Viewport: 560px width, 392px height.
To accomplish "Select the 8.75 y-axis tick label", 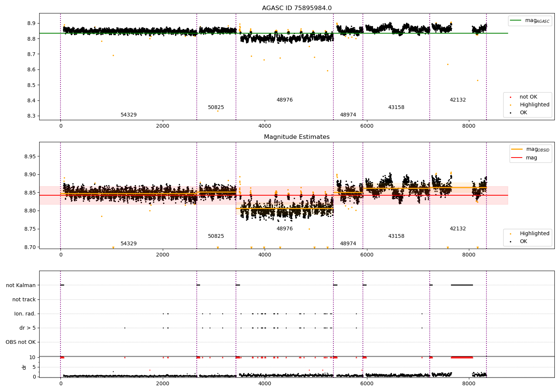I will point(30,229).
